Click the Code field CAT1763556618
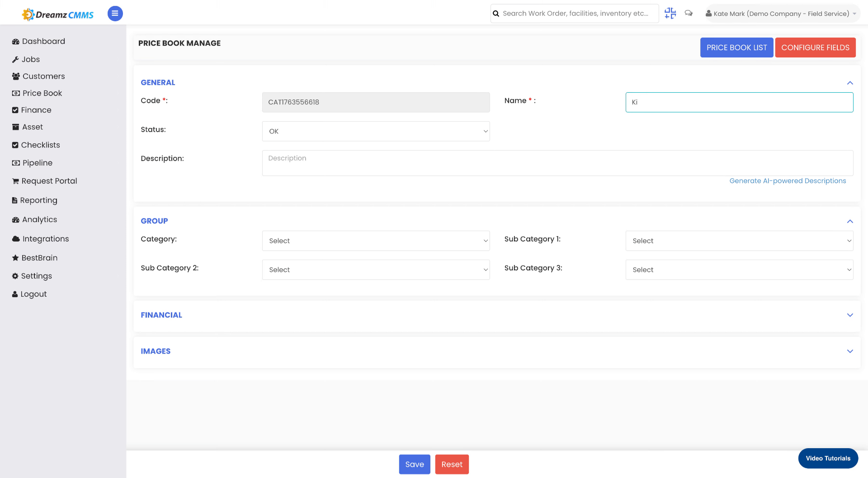 376,102
